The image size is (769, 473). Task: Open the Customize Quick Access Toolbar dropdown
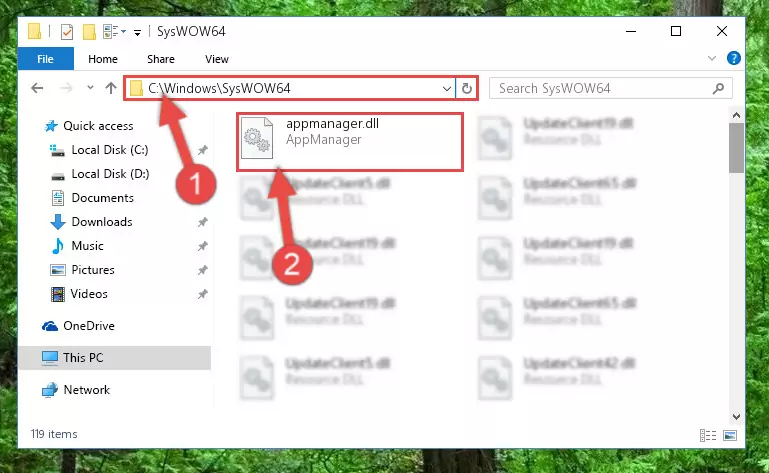137,33
